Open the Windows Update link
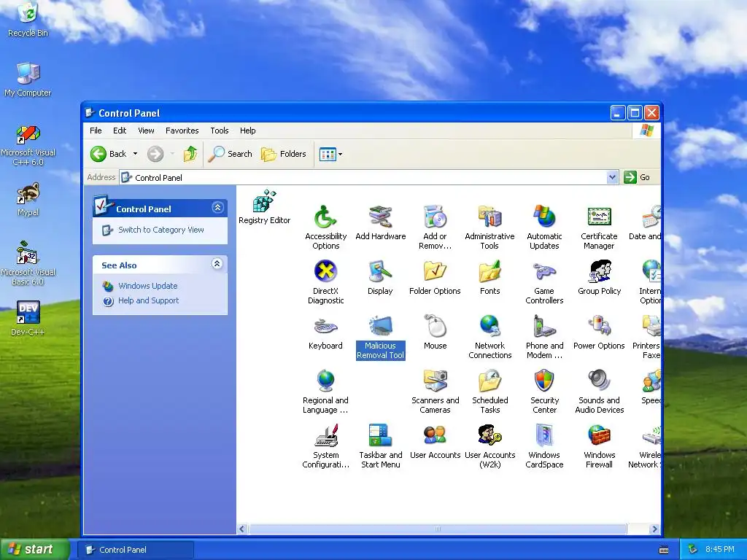The height and width of the screenshot is (560, 747). 147,286
